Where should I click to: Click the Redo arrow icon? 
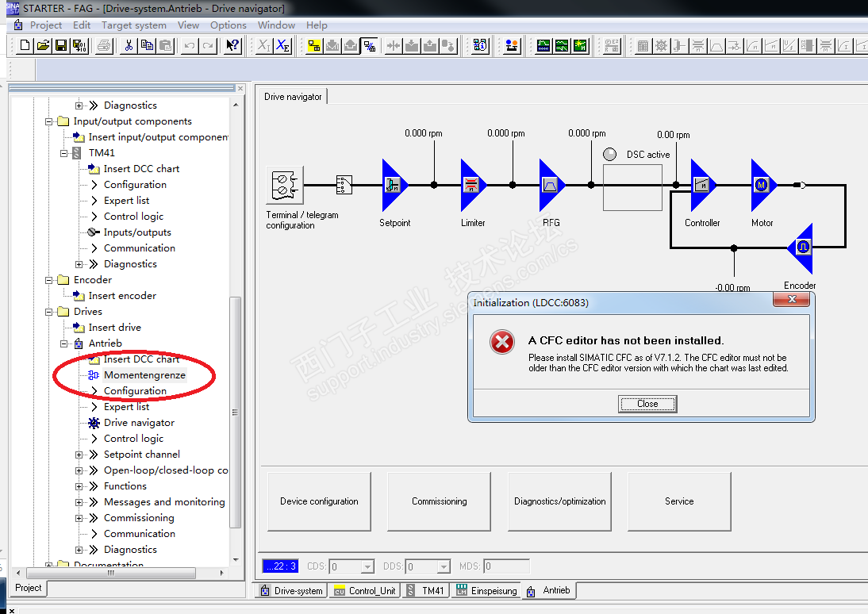coord(208,45)
